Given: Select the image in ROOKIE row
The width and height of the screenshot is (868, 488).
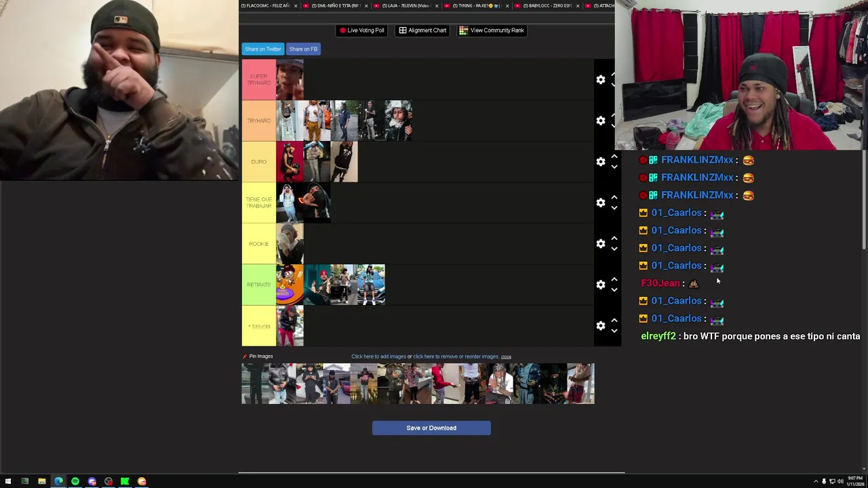Looking at the screenshot, I should pos(290,244).
